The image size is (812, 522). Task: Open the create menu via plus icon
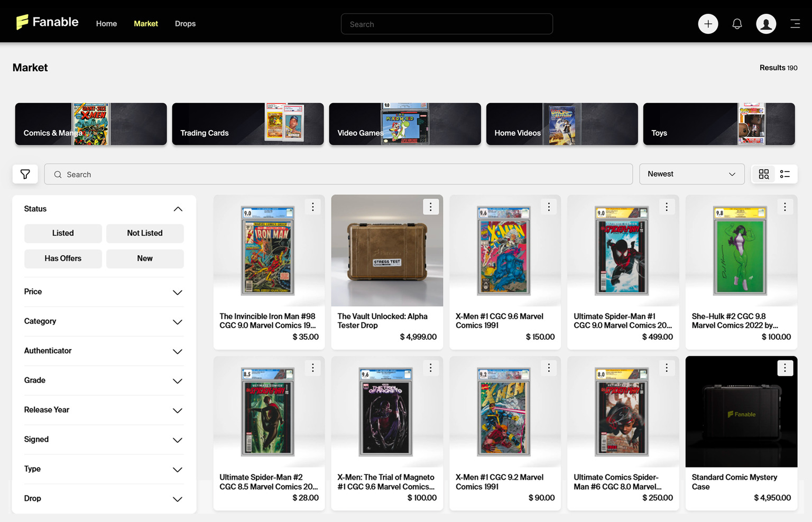708,24
